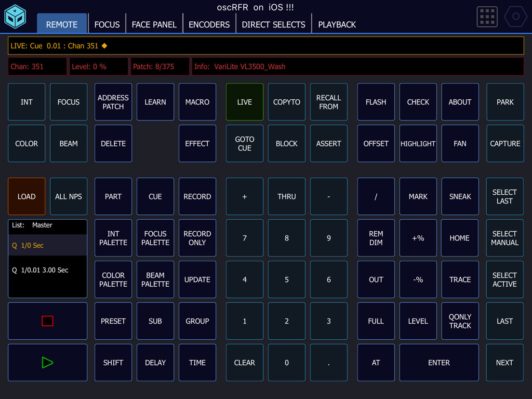The height and width of the screenshot is (399, 532).
Task: Tap the AT key
Action: coord(376,362)
